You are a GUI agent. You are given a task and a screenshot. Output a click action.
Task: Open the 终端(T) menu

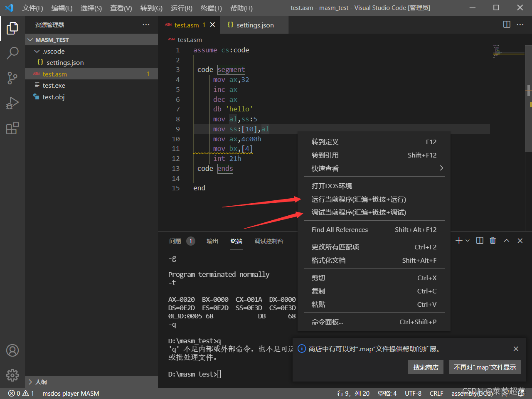211,8
